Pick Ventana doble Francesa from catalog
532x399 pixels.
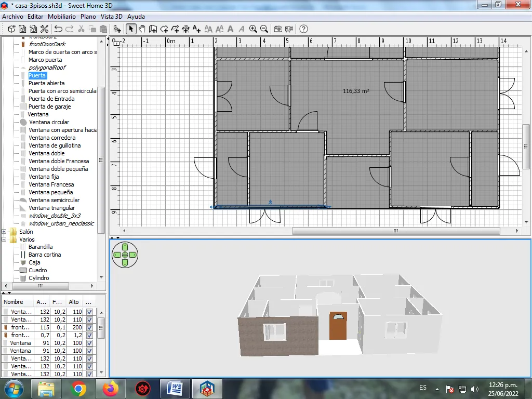(59, 161)
